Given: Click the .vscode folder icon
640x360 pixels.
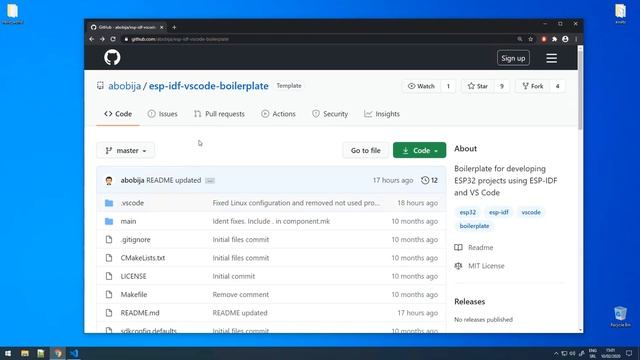Looking at the screenshot, I should (109, 203).
